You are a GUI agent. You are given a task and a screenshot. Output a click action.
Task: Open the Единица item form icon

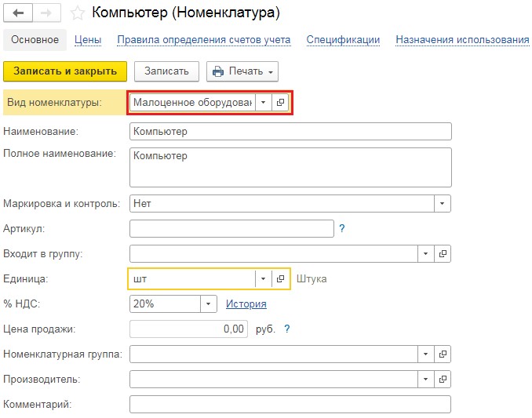pyautogui.click(x=280, y=278)
